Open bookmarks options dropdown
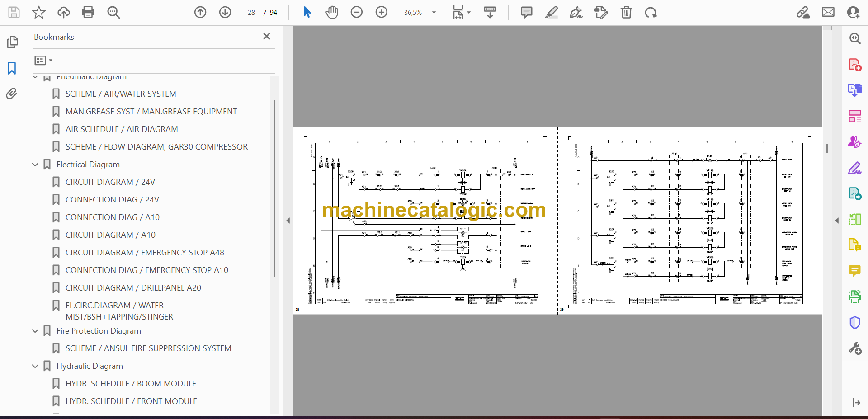The image size is (868, 419). (43, 60)
